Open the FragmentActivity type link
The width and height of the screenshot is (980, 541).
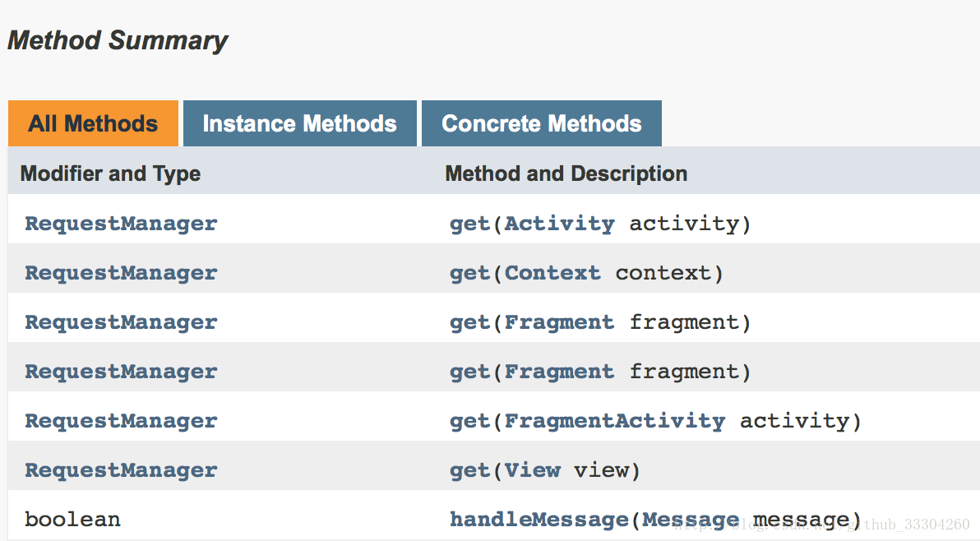(x=614, y=421)
